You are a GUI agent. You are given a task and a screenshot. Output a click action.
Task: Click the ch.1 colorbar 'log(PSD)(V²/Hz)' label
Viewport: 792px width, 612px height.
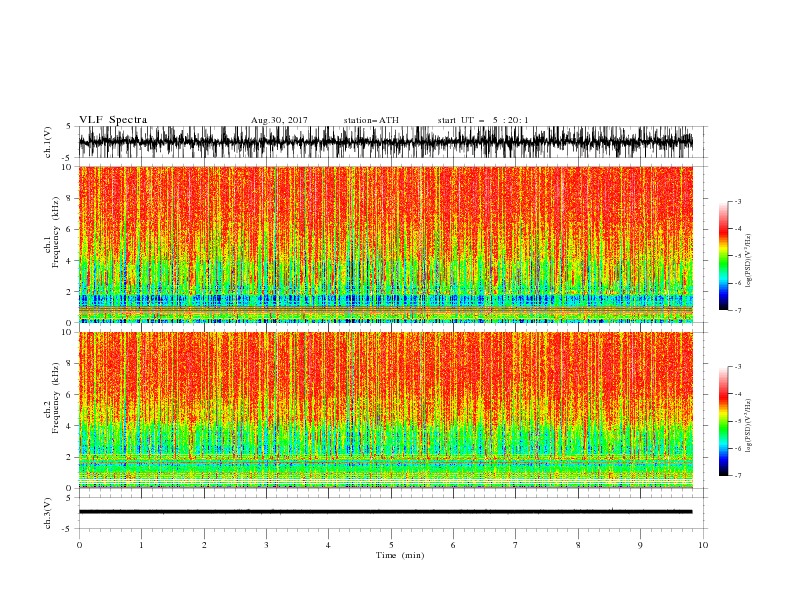(748, 261)
